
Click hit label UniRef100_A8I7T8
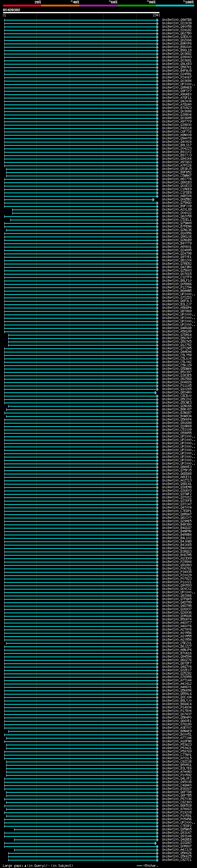click(x=177, y=179)
